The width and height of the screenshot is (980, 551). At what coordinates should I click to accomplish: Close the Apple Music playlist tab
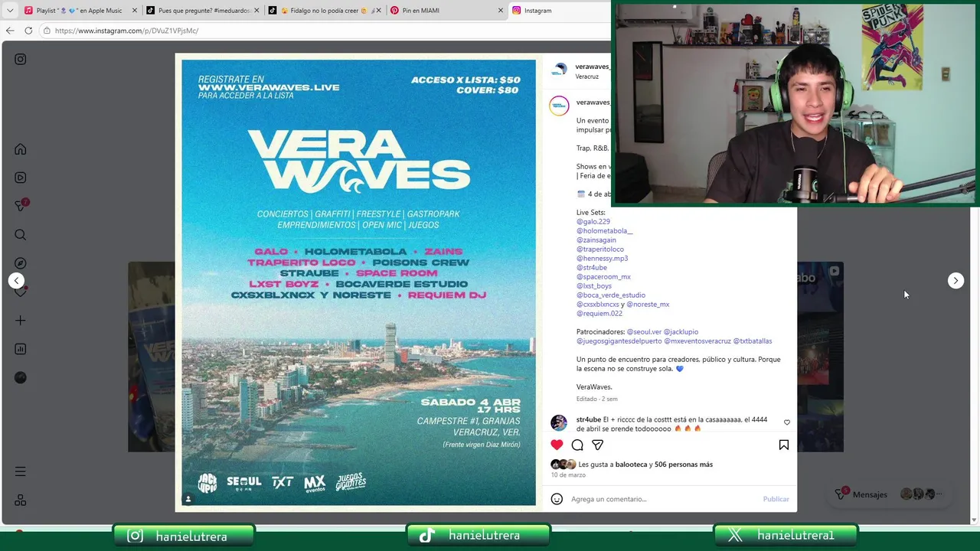135,11
